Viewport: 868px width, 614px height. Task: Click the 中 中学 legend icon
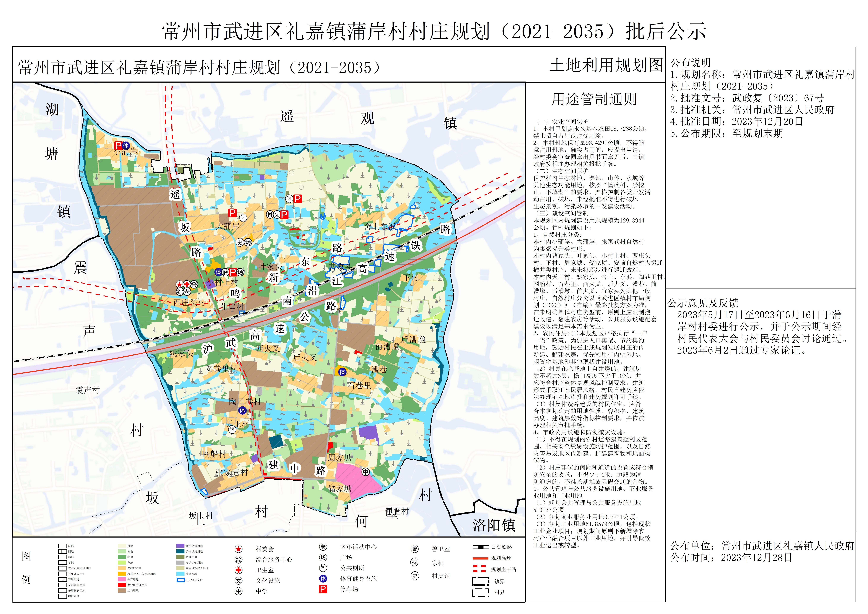tap(238, 591)
